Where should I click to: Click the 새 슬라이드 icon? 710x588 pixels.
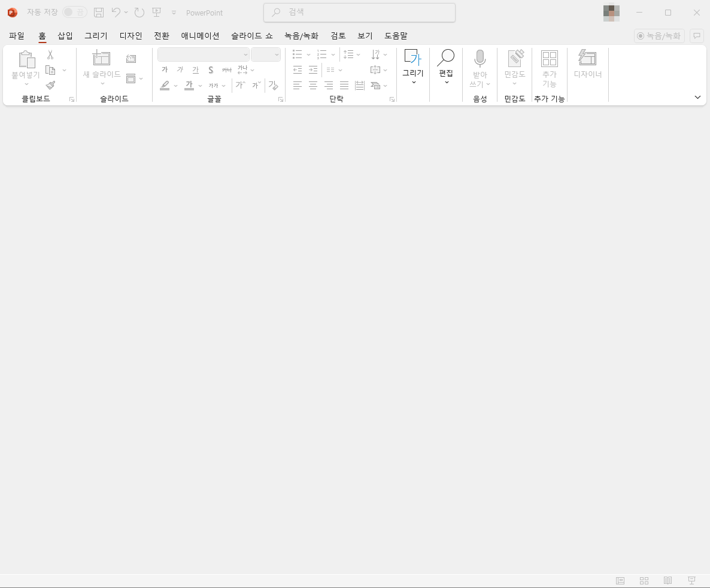tap(101, 59)
